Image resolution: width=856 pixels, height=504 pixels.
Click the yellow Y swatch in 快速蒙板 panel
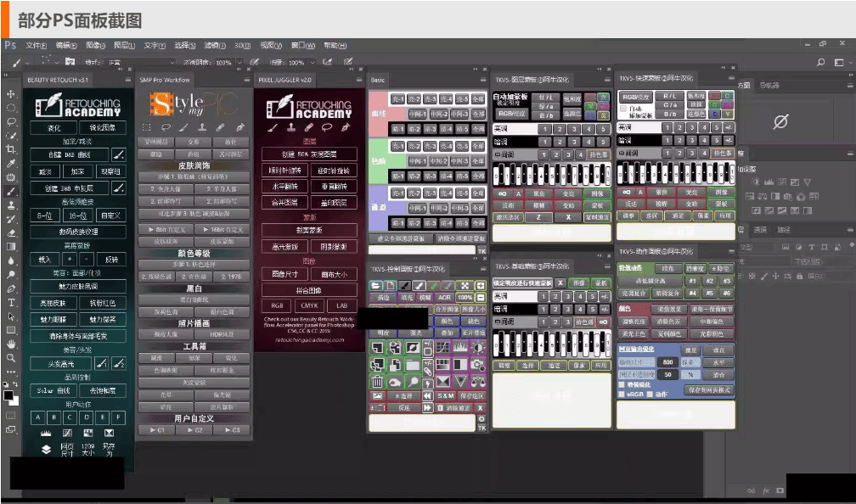click(x=727, y=114)
